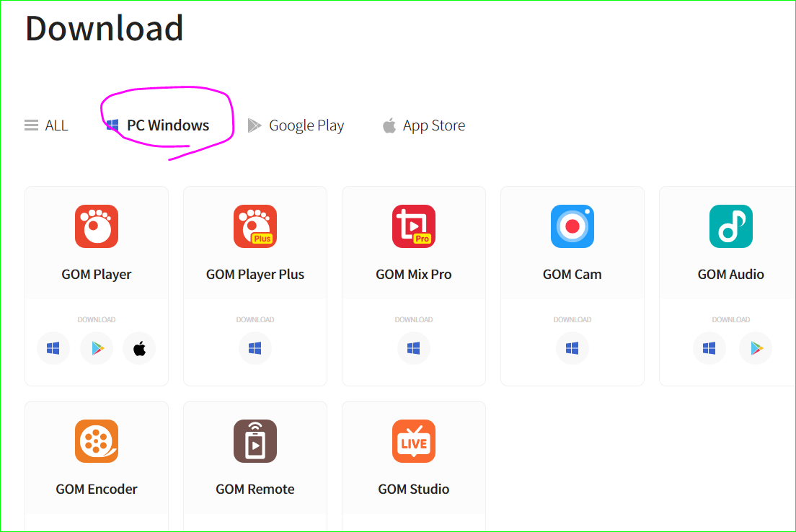Select the App Store filter tab
The width and height of the screenshot is (796, 532).
pos(424,125)
